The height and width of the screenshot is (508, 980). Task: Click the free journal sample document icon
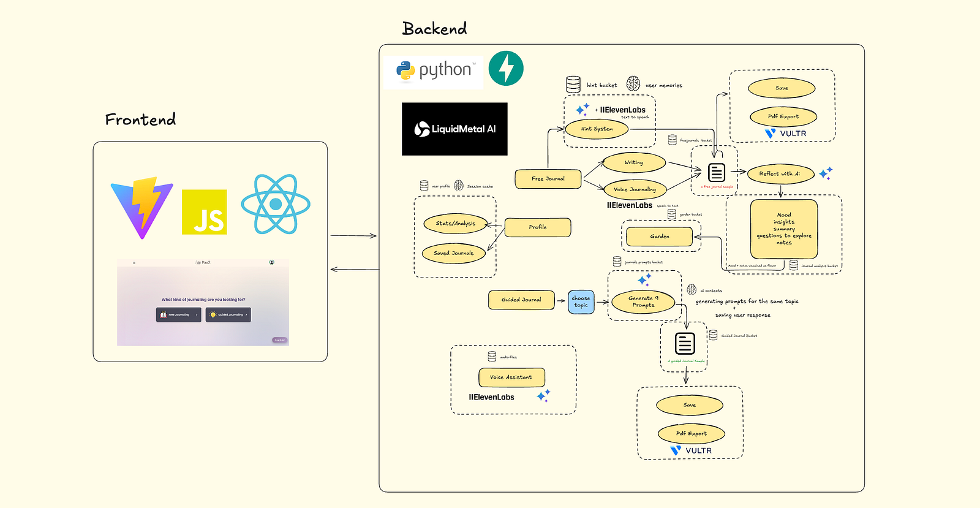[x=717, y=172]
